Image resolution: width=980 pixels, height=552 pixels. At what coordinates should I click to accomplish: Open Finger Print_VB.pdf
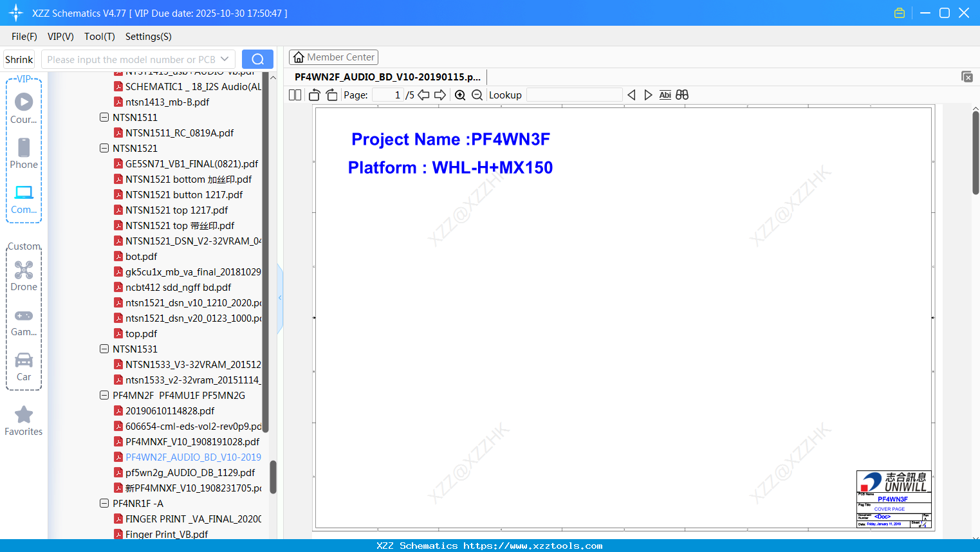coord(167,534)
